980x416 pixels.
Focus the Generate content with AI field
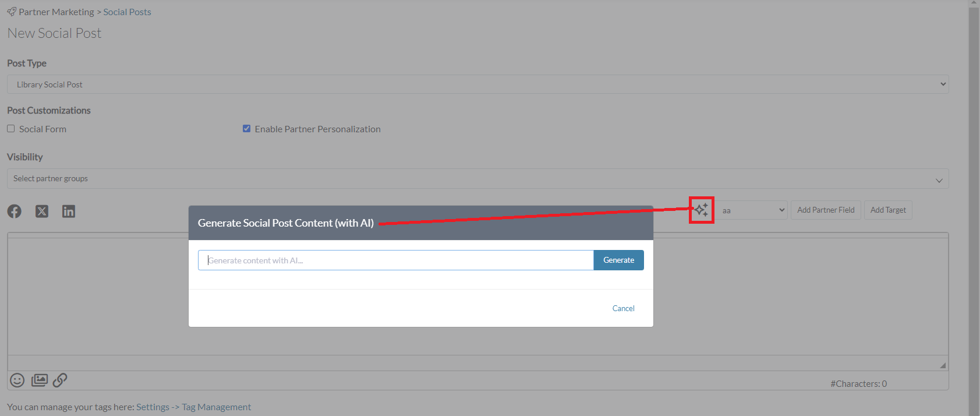point(396,260)
